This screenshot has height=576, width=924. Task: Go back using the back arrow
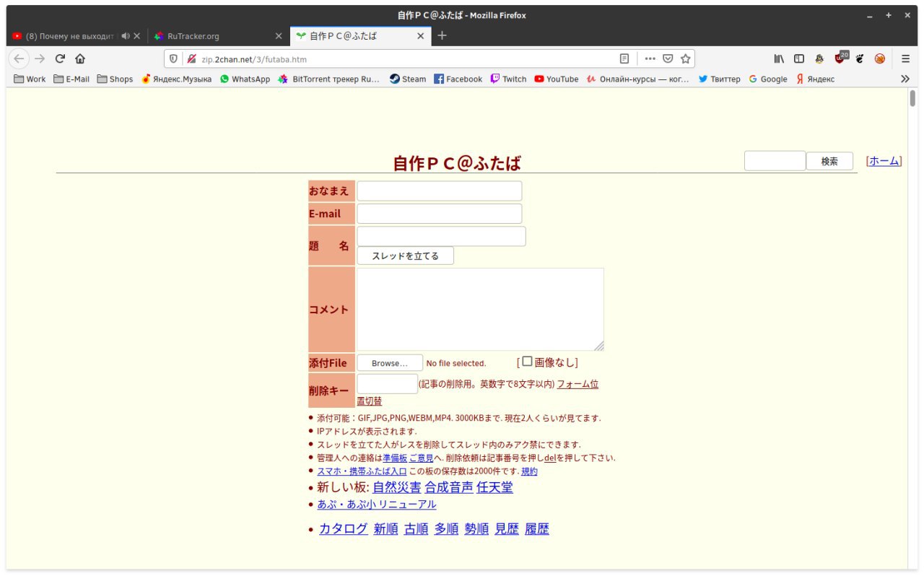19,58
